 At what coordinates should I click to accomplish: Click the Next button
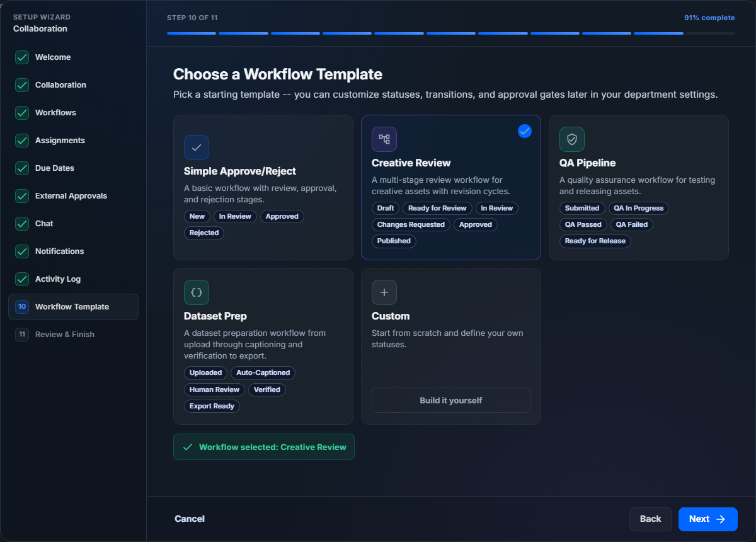tap(708, 519)
